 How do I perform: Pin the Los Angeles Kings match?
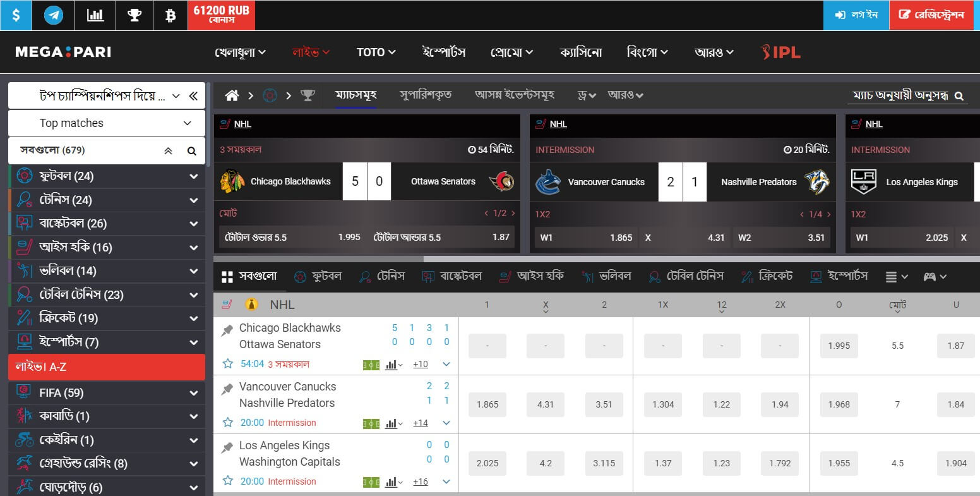tap(227, 448)
